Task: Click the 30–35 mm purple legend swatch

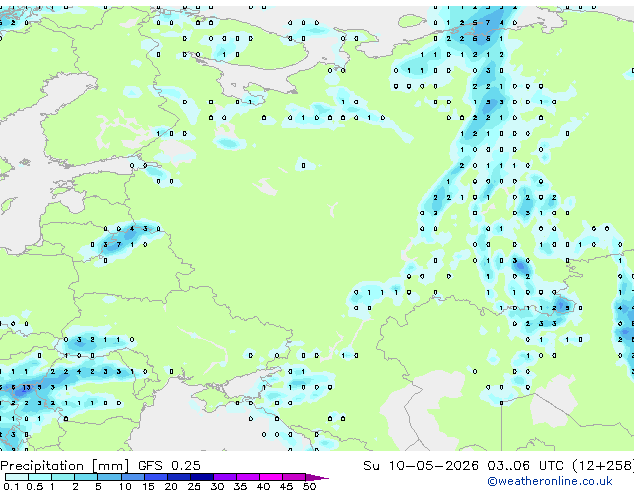Action: pyautogui.click(x=225, y=477)
